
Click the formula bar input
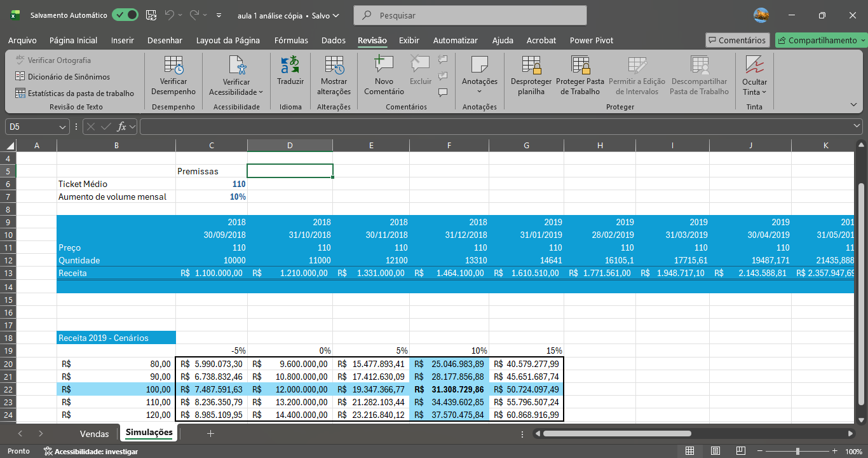[496, 127]
